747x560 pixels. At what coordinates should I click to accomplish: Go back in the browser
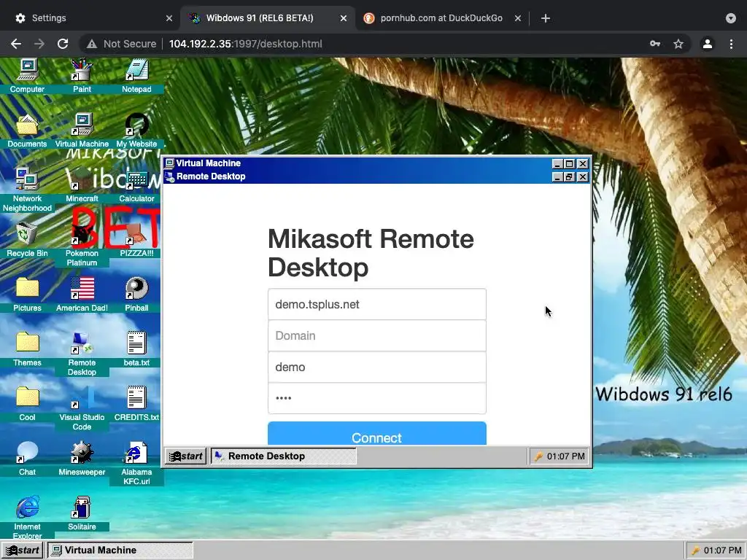tap(16, 44)
